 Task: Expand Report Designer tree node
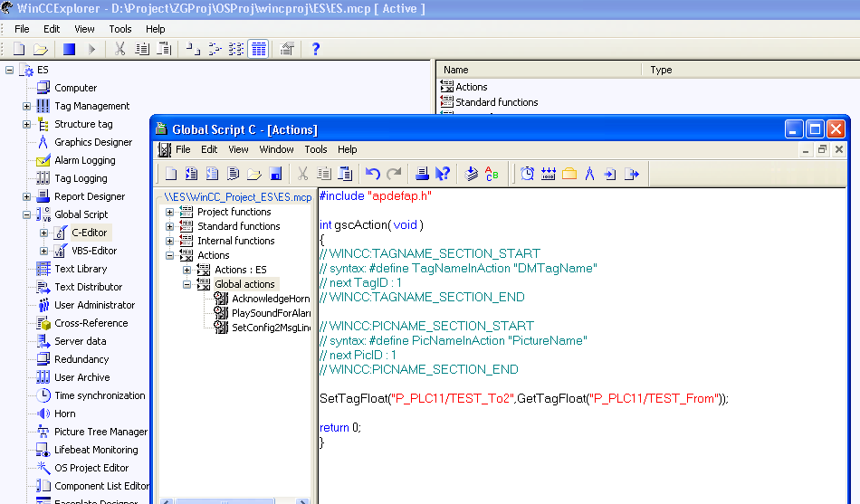26,197
